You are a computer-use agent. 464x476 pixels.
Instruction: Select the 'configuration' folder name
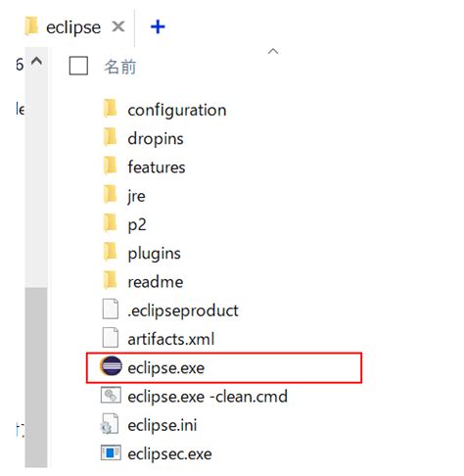click(x=177, y=110)
